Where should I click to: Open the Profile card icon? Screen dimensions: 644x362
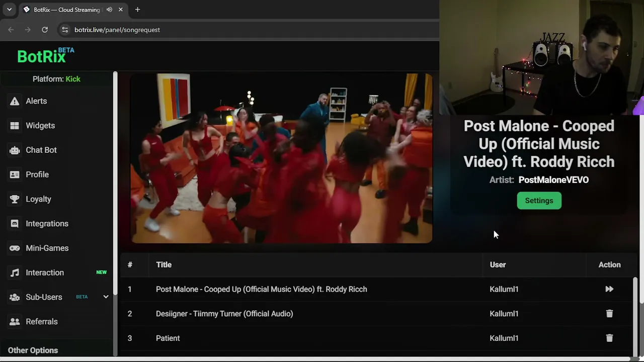15,174
